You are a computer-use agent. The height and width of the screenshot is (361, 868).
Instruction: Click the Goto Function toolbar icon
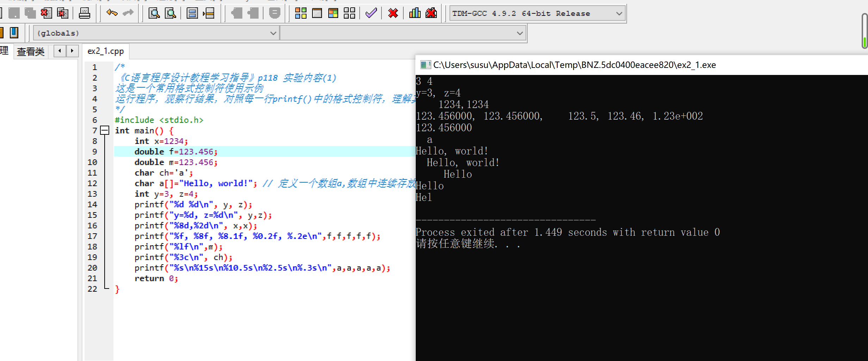pyautogui.click(x=192, y=13)
